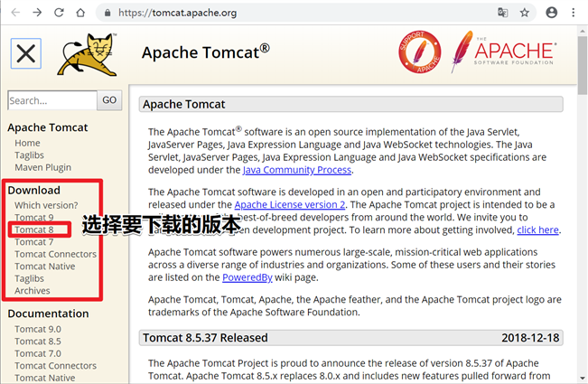This screenshot has width=588, height=384.
Task: Open the PoweredBy wiki link
Action: tap(247, 277)
